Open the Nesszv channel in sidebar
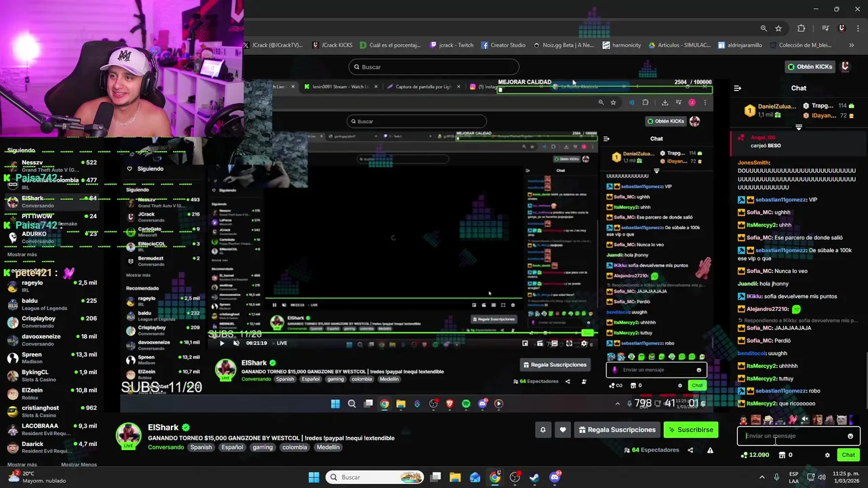Image resolution: width=868 pixels, height=488 pixels. tap(52, 166)
